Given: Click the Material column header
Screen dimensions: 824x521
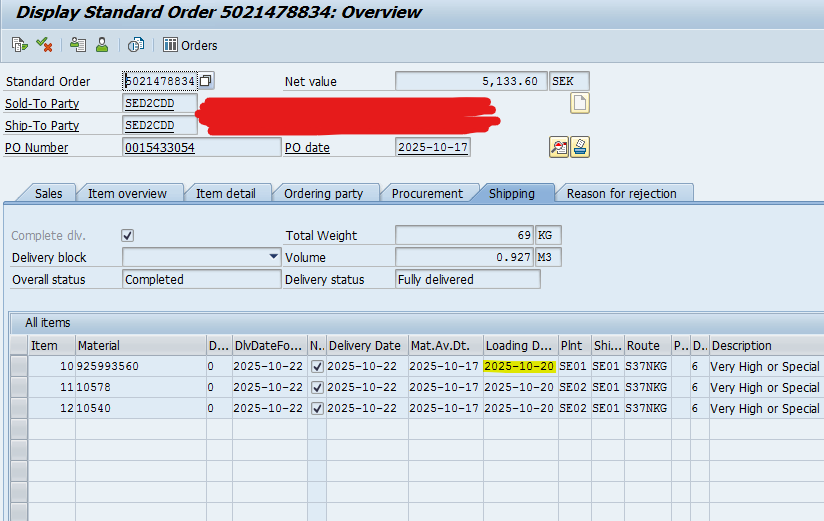Looking at the screenshot, I should point(141,345).
